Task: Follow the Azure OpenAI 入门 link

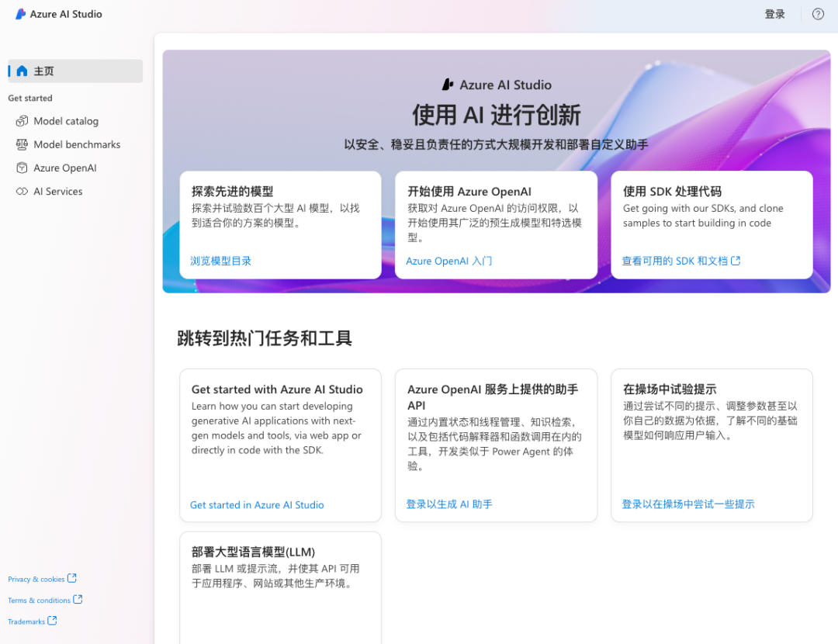Action: (x=448, y=261)
